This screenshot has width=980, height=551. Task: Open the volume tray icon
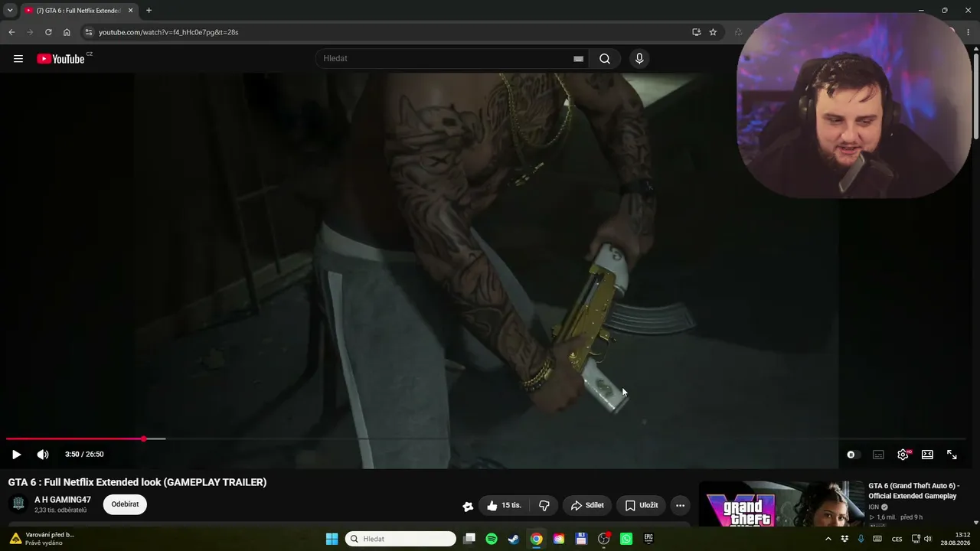pos(929,539)
